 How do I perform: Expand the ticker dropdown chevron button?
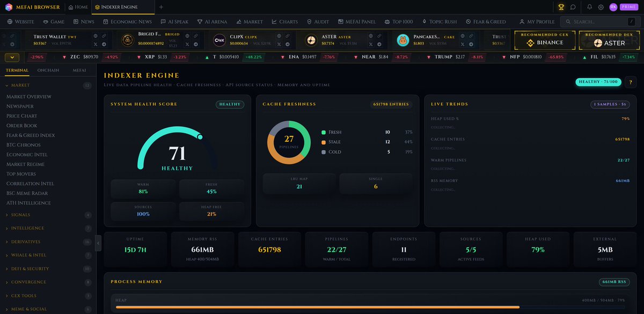[12, 57]
